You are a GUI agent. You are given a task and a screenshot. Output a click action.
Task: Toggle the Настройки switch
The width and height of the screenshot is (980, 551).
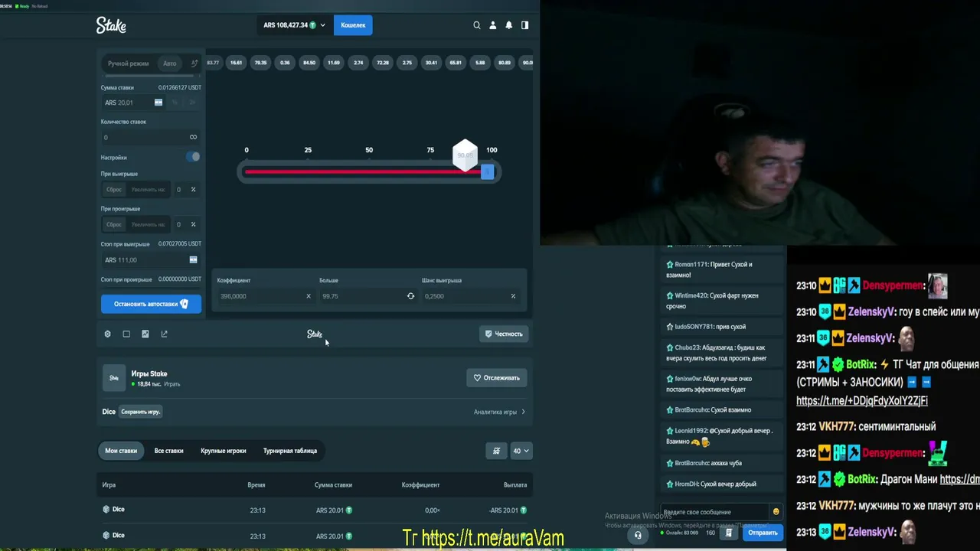click(x=193, y=157)
